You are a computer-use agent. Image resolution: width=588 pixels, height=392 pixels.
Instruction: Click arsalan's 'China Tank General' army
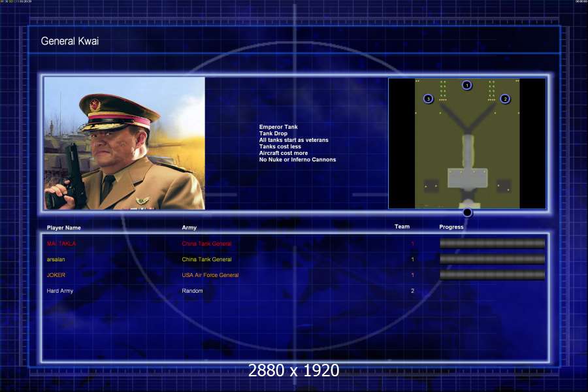(206, 259)
